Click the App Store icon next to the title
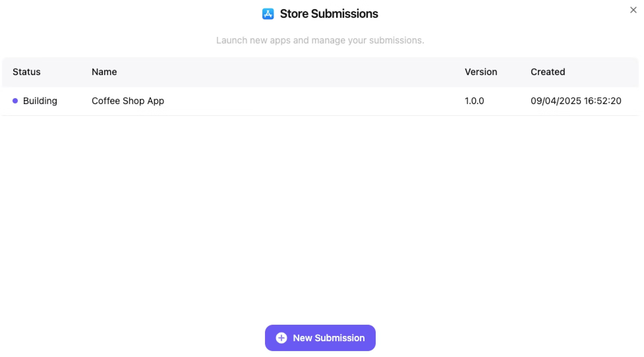This screenshot has height=357, width=644. click(x=268, y=14)
